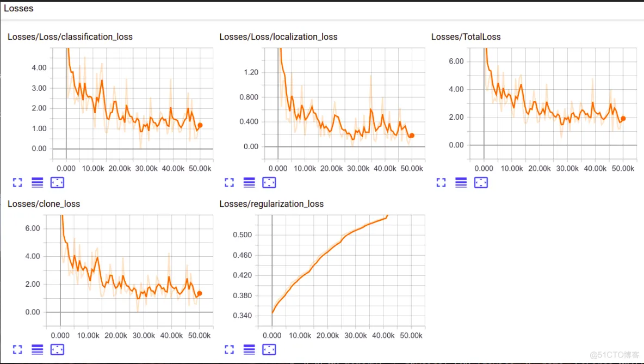The width and height of the screenshot is (644, 364).
Task: Click the 0.800 y-axis label on localization_loss
Action: coord(249,97)
